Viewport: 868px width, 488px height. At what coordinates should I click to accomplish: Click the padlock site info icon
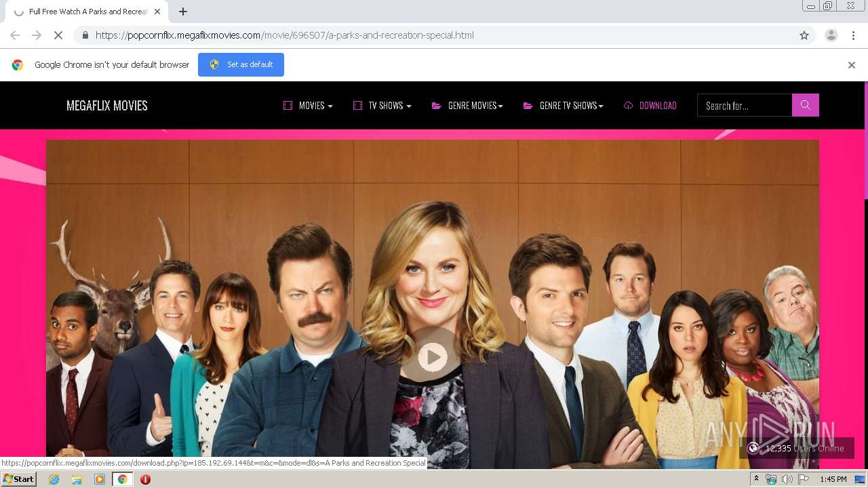tap(85, 35)
